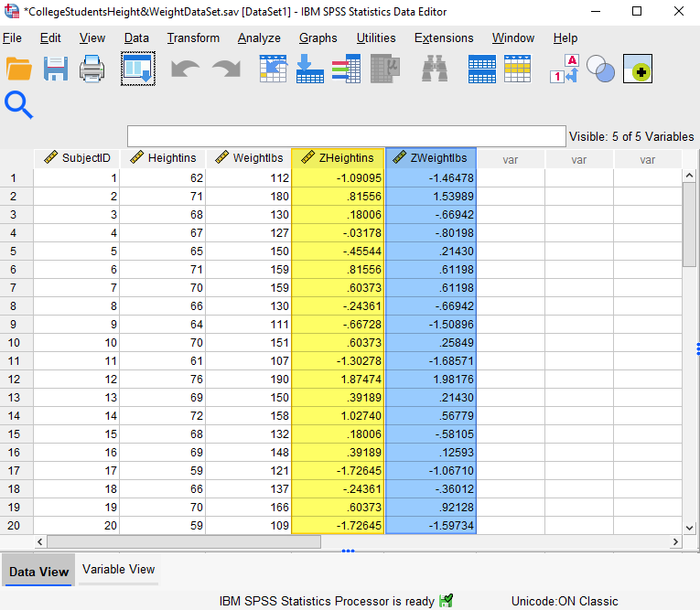Click the Save this document icon
The height and width of the screenshot is (610, 700).
click(56, 70)
